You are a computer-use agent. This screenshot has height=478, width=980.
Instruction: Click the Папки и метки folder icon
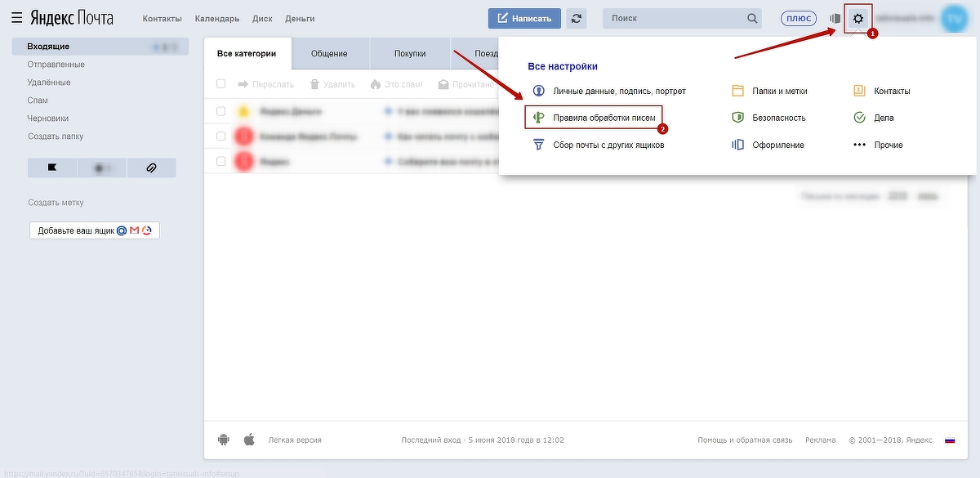[737, 91]
